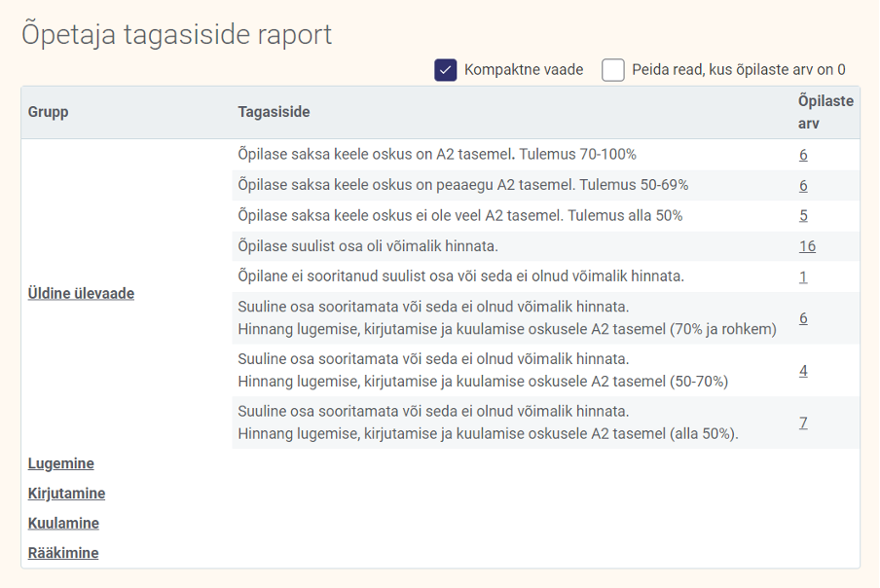
Task: Click the 7 students link for alla 50% row
Action: [803, 423]
